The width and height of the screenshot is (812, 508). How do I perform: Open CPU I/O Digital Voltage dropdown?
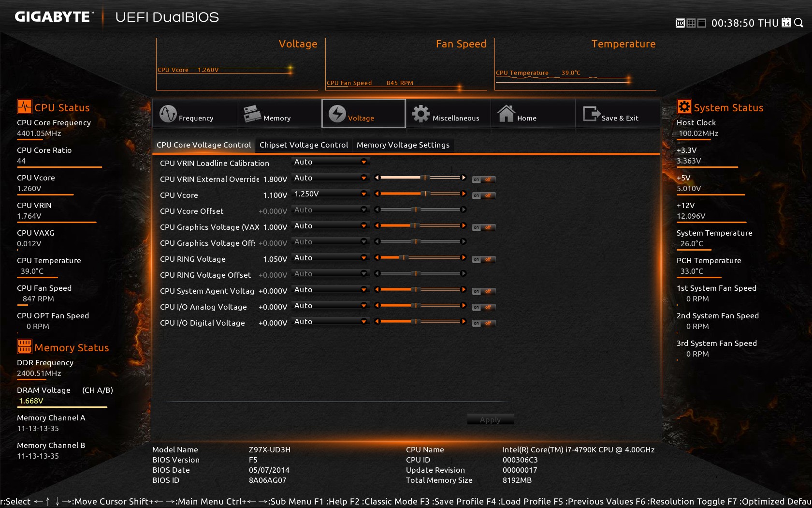[x=331, y=322]
